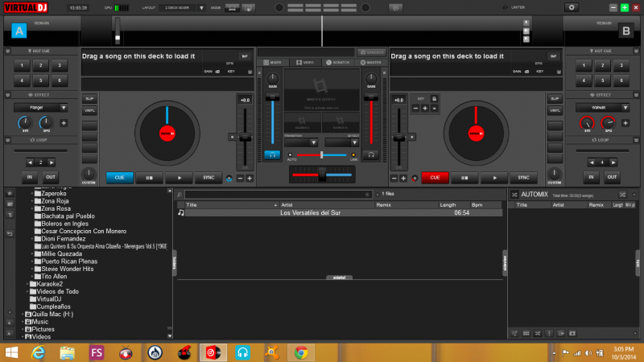
Task: Open Google Chrome from the taskbar
Action: click(x=301, y=352)
